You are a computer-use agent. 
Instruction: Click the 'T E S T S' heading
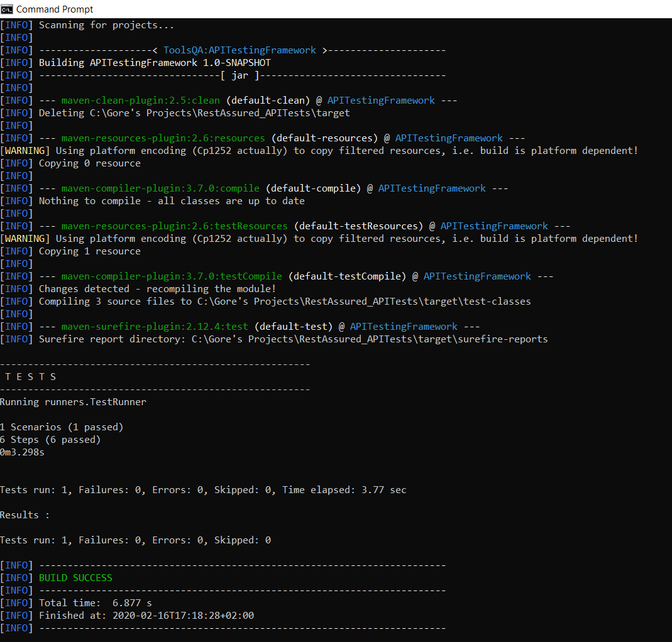point(30,377)
